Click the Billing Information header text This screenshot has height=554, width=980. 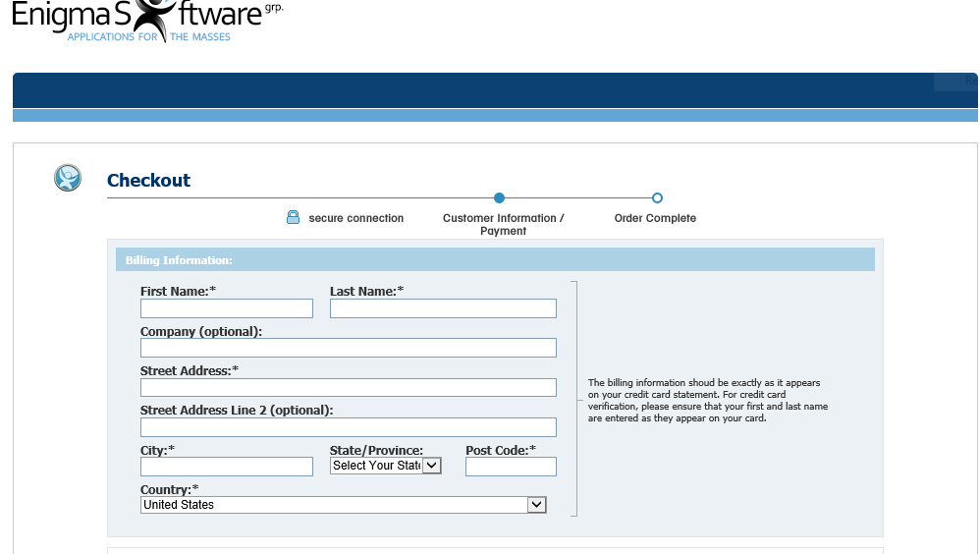coord(179,260)
